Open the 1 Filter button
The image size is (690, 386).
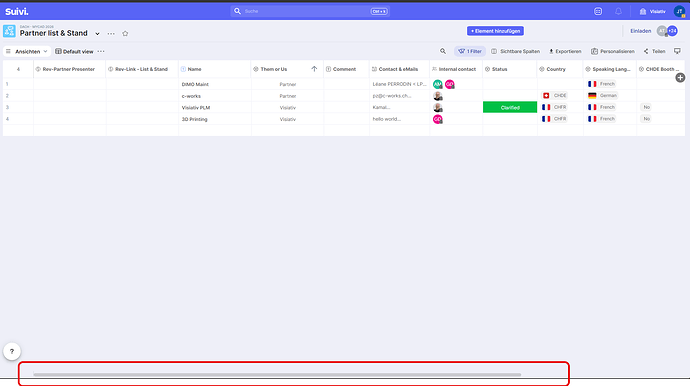click(x=470, y=51)
